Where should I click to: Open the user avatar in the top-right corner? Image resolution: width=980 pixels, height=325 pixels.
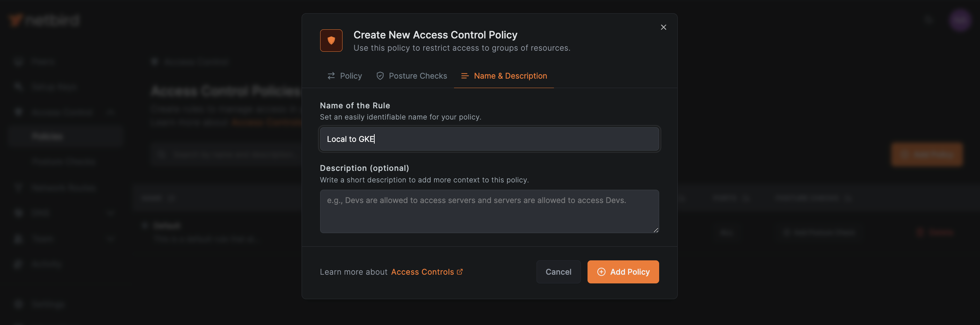coord(959,20)
